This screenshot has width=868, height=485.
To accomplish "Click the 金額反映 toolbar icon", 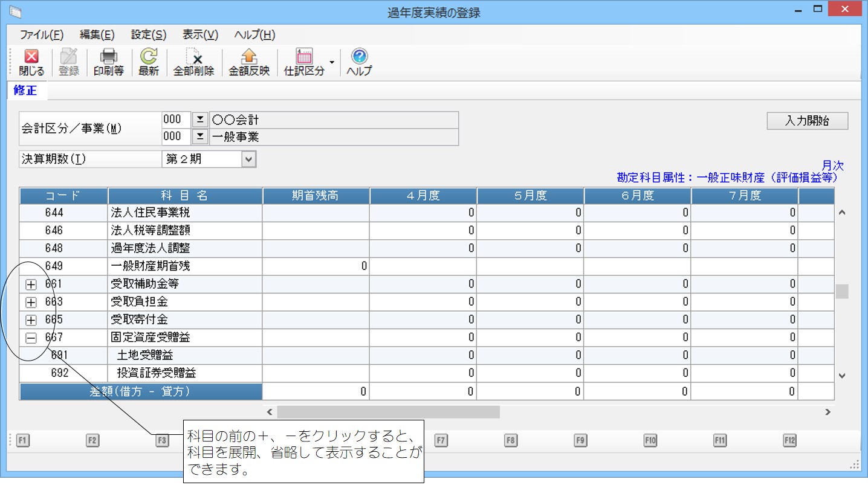I will [249, 57].
